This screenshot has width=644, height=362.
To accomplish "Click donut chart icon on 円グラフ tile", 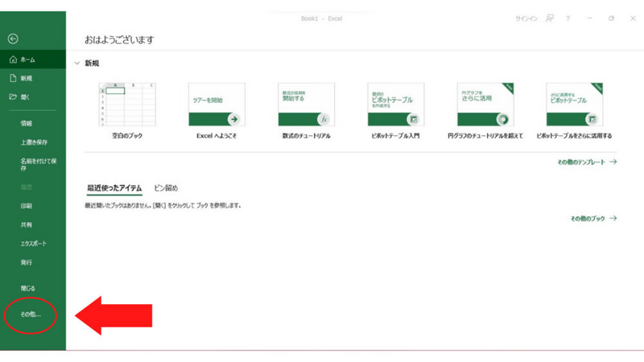I will pyautogui.click(x=502, y=119).
